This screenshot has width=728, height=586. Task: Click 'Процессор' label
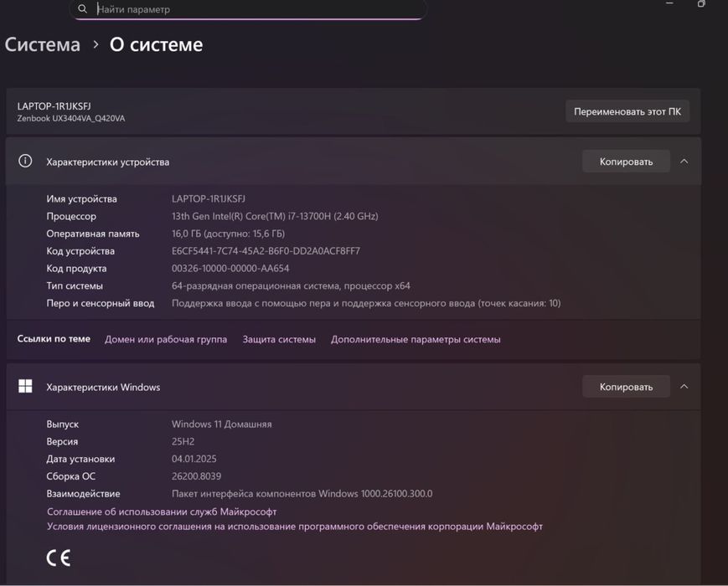[x=71, y=216]
